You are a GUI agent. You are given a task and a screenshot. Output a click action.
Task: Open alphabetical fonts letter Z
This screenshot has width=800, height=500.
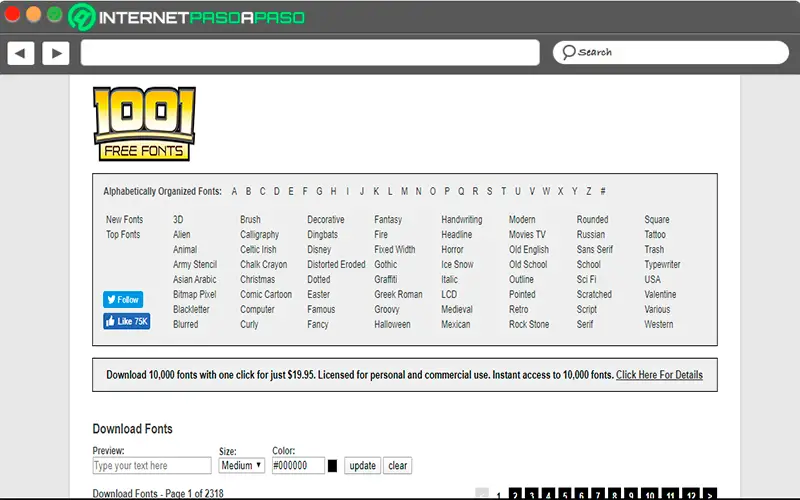[x=589, y=191]
